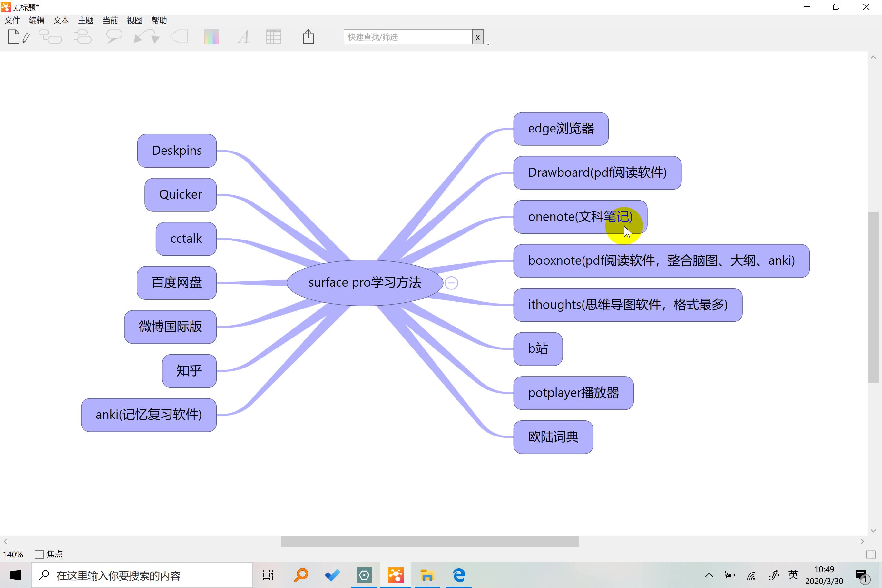
Task: Click the share export toolbar icon
Action: 308,37
